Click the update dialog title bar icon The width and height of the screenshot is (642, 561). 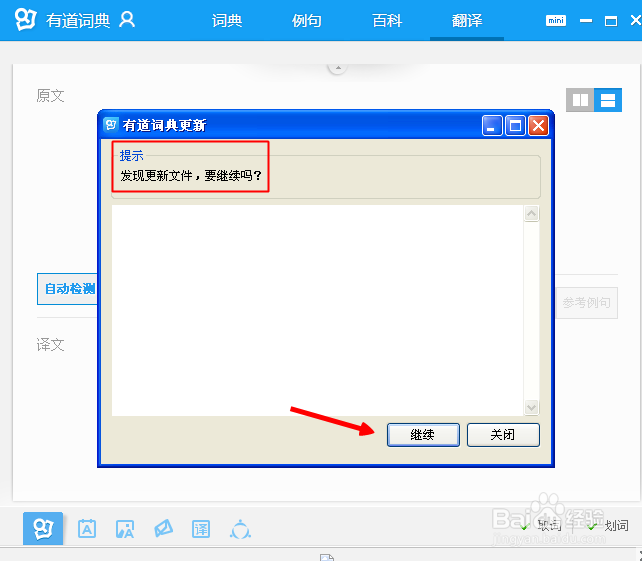point(111,124)
